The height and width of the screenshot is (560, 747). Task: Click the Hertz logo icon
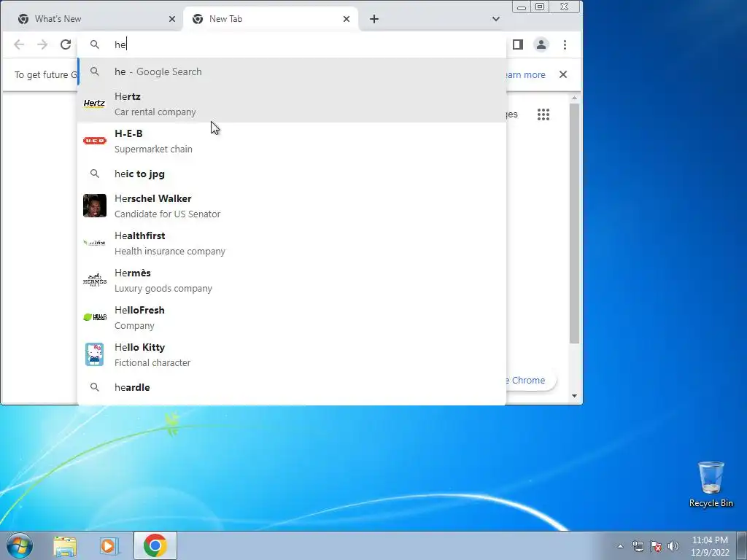94,104
